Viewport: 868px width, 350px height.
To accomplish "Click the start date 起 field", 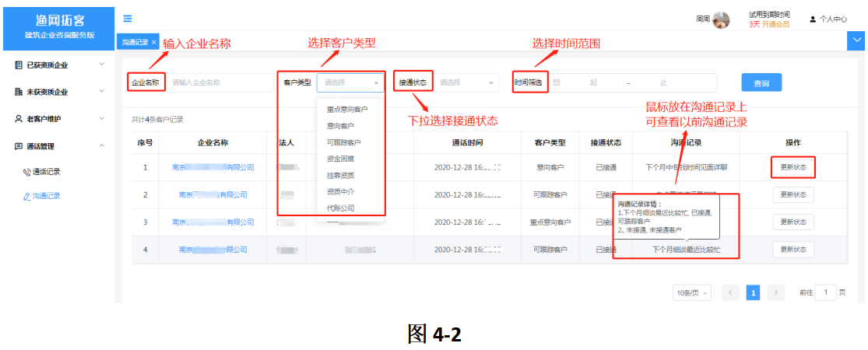I will click(593, 82).
